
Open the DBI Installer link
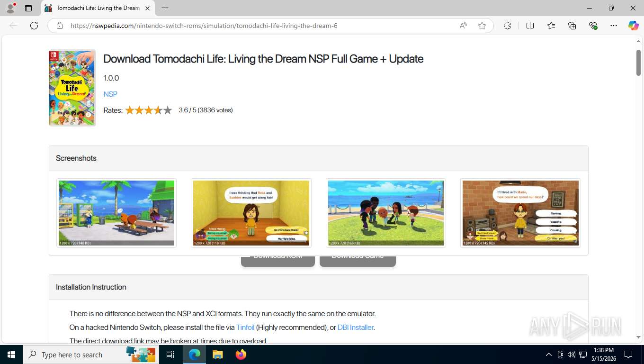click(x=356, y=327)
